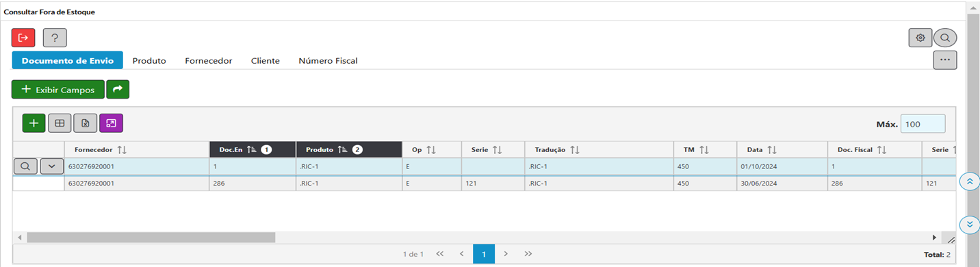
Task: Click the green plus icon above grid
Action: click(34, 123)
